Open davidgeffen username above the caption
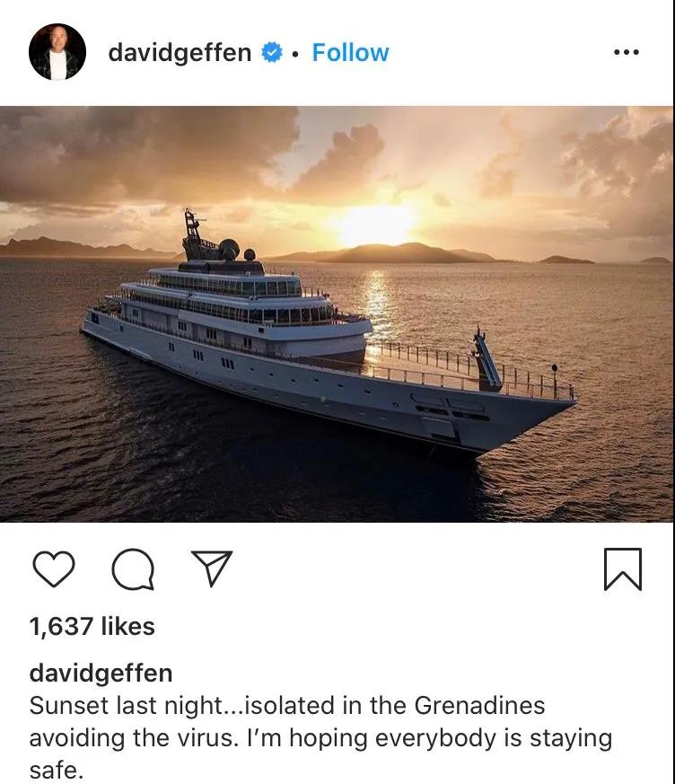The width and height of the screenshot is (675, 784). (101, 673)
